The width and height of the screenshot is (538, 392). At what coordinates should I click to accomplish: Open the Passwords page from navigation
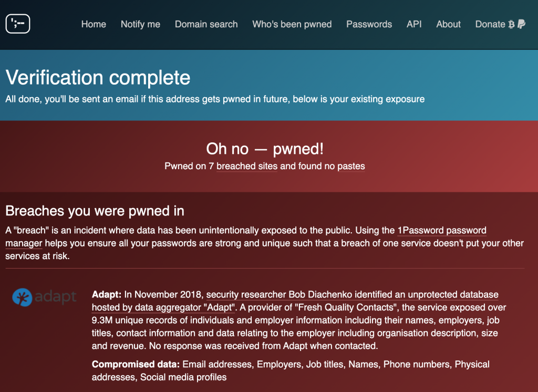point(369,24)
